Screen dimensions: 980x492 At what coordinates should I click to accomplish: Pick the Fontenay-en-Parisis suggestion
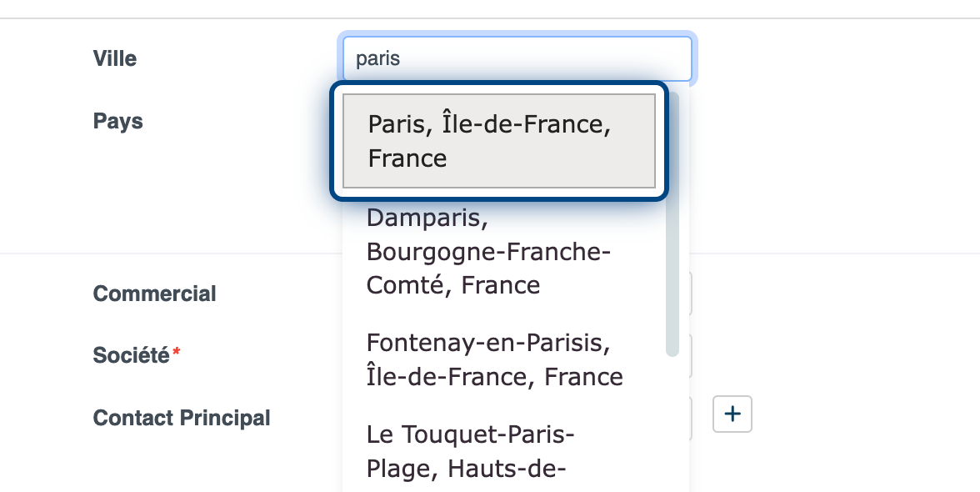(494, 359)
